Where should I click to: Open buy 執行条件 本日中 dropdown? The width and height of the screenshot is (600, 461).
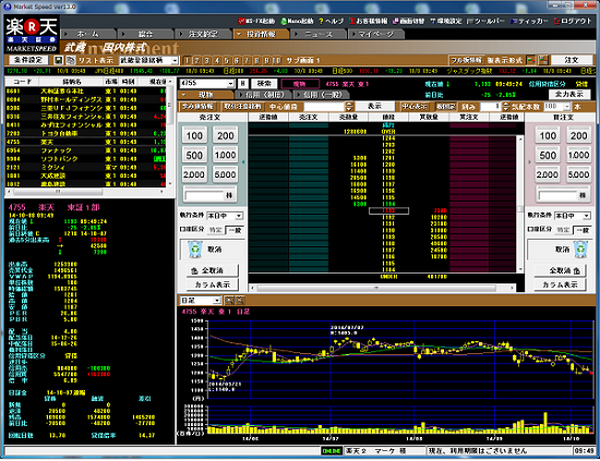pyautogui.click(x=587, y=216)
